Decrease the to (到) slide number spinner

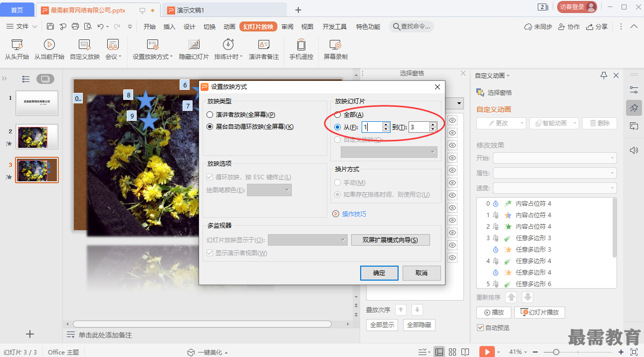tap(432, 130)
